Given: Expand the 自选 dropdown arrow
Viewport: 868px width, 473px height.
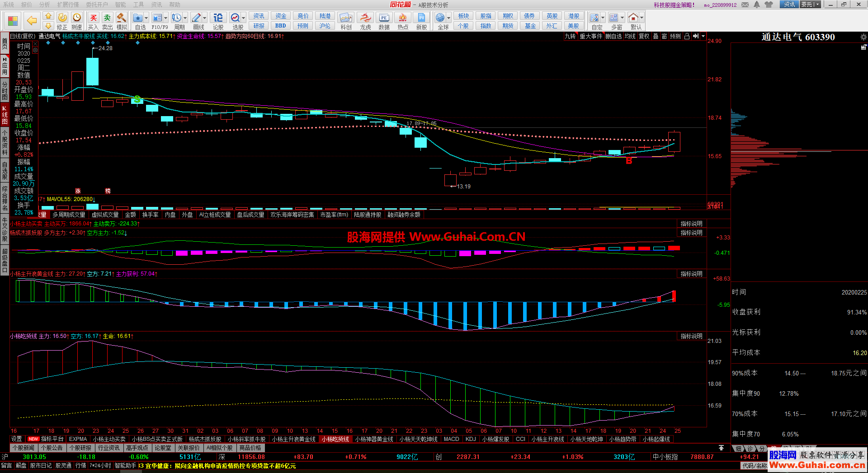Looking at the screenshot, I should (x=147, y=18).
